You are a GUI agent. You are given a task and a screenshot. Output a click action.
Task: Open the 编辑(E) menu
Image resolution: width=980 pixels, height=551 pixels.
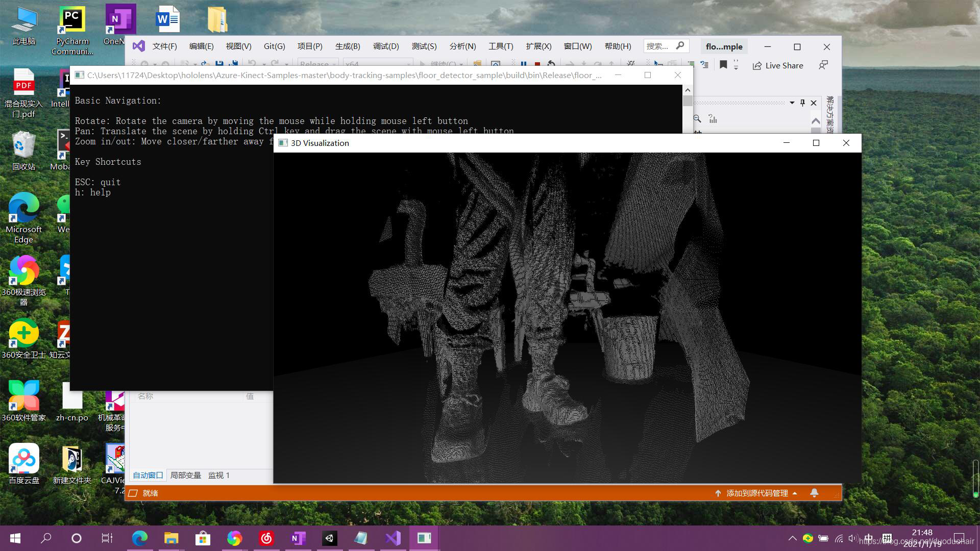click(201, 46)
